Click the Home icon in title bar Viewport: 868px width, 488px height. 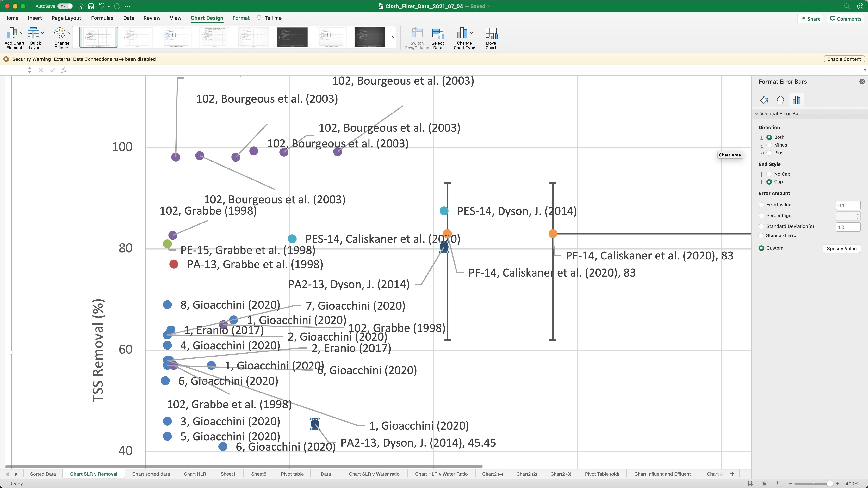point(81,6)
